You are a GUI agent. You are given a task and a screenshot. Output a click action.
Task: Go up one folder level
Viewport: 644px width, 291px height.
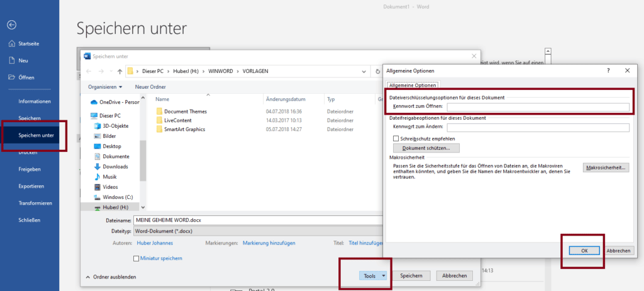[119, 71]
